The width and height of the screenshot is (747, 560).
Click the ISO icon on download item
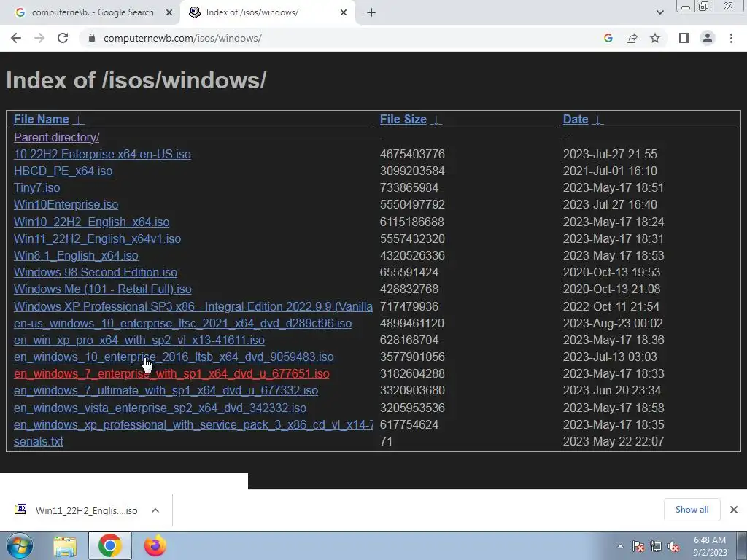20,510
